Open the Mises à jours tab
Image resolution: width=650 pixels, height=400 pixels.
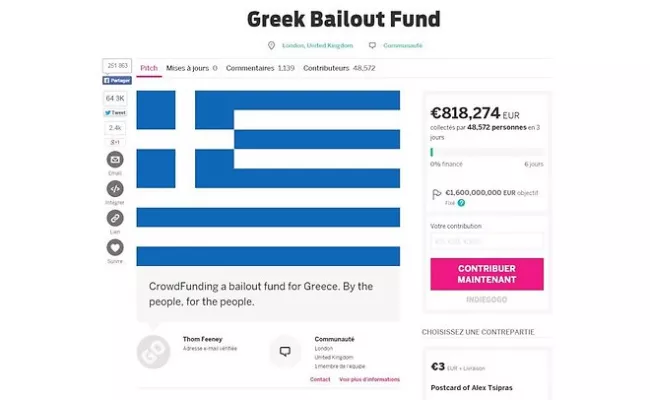191,68
